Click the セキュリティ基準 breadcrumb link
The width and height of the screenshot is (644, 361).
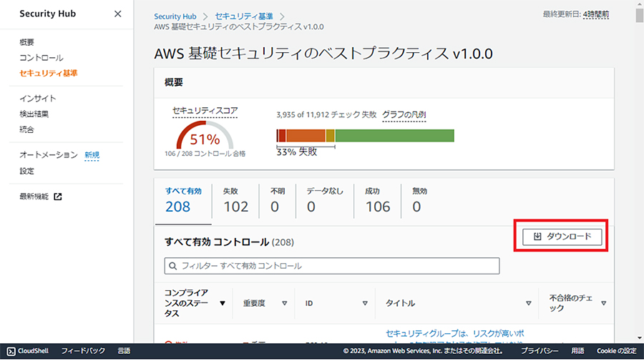pyautogui.click(x=244, y=16)
